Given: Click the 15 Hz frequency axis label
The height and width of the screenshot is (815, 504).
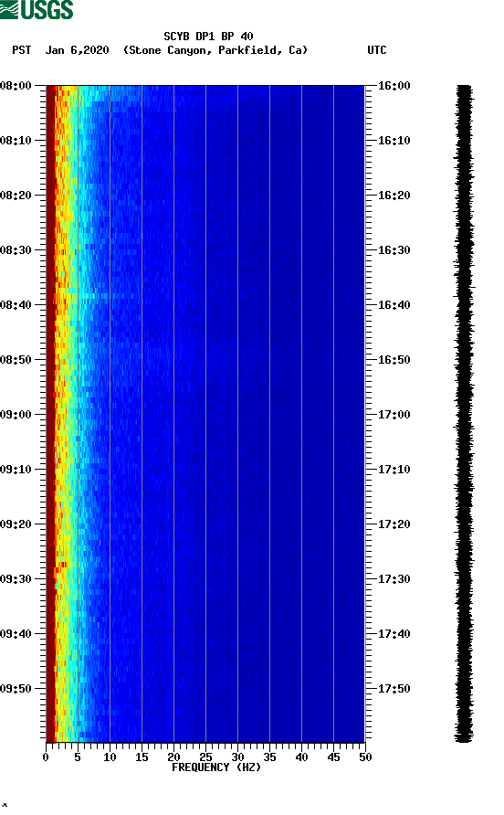Looking at the screenshot, I should (142, 757).
